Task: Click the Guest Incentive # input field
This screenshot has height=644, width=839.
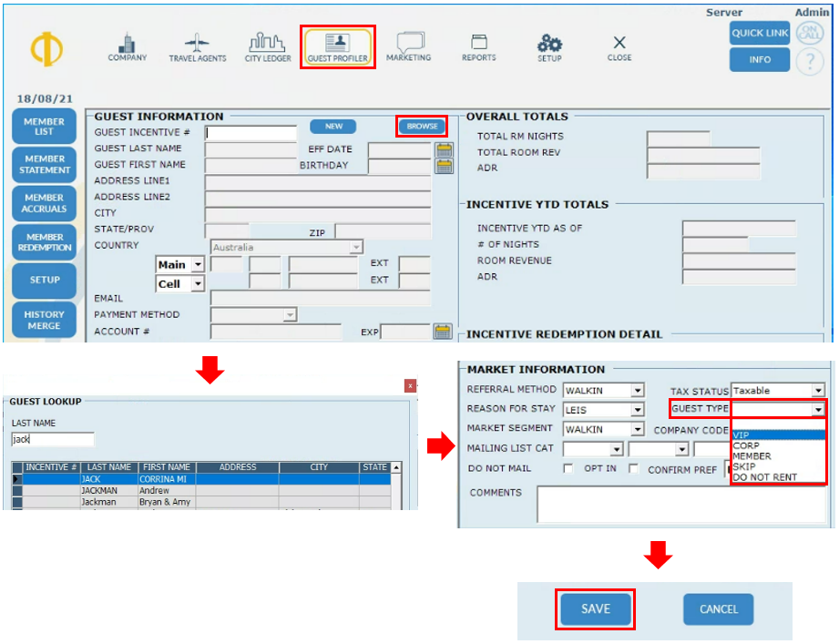Action: (251, 133)
